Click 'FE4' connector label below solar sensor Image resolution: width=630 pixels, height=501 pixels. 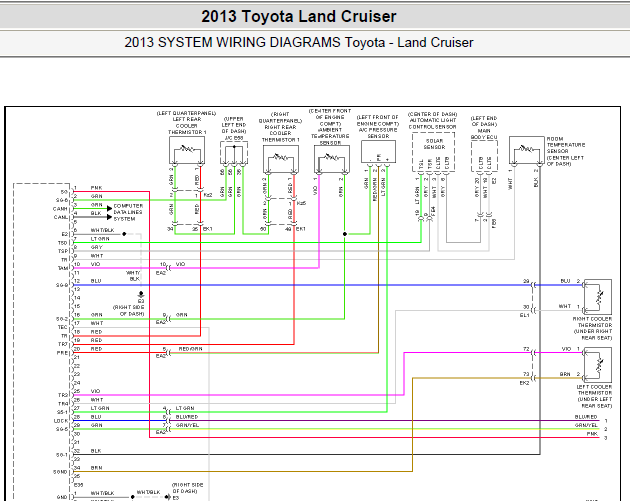coord(433,210)
